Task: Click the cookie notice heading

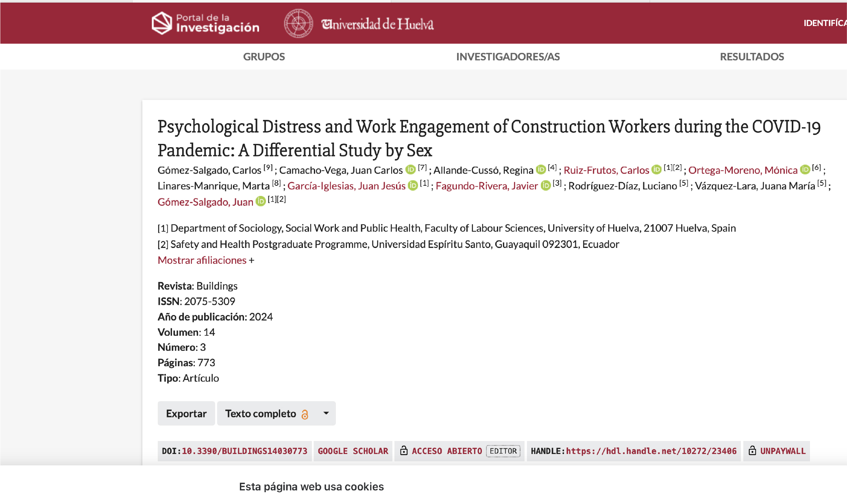Action: [x=311, y=487]
